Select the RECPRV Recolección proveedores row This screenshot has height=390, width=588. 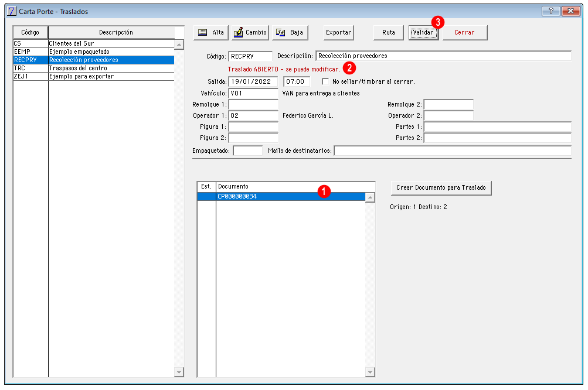point(94,60)
